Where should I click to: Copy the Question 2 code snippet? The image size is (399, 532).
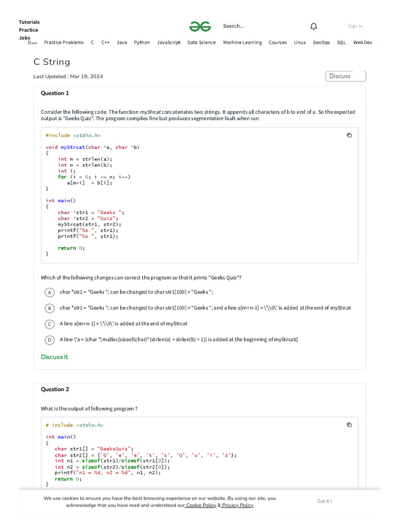pyautogui.click(x=349, y=424)
